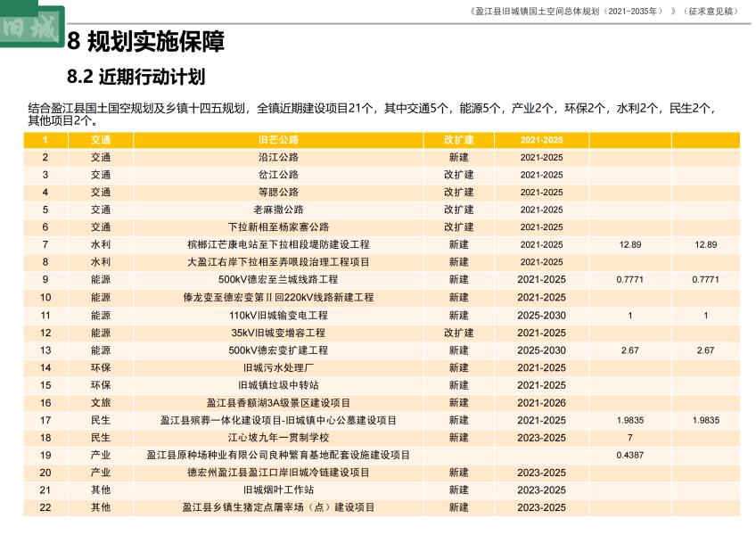Click the heading 8 规划实施保障
Image resolution: width=756 pixels, height=535 pixels.
pyautogui.click(x=146, y=42)
